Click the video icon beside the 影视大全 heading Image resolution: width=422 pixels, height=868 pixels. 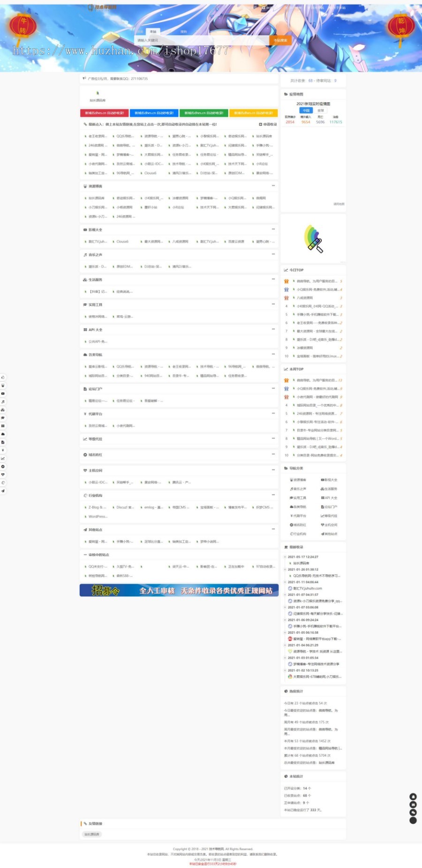(x=85, y=230)
